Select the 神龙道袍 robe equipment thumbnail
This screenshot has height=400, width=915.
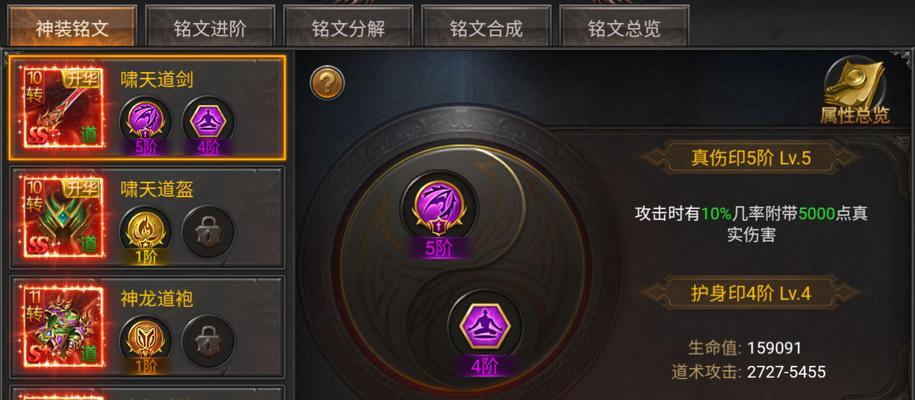pyautogui.click(x=64, y=326)
